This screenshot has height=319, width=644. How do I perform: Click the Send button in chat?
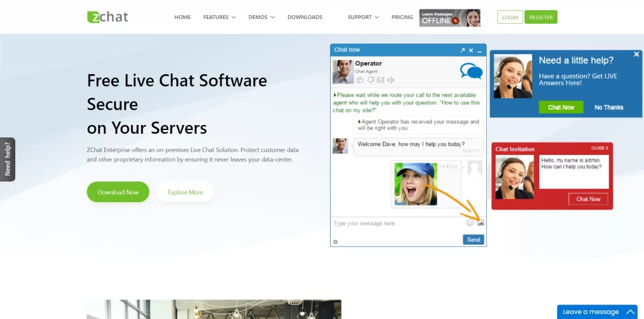pos(474,239)
